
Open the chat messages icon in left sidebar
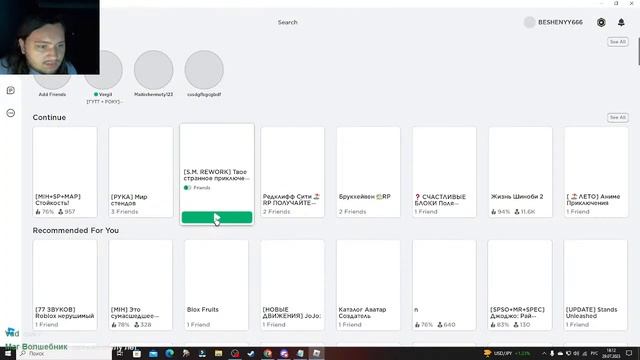click(x=11, y=91)
